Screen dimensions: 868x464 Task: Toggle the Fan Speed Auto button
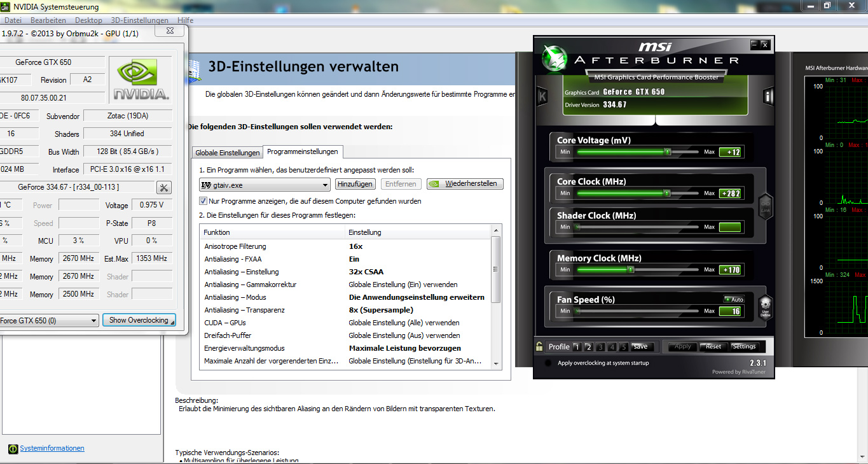pos(734,299)
